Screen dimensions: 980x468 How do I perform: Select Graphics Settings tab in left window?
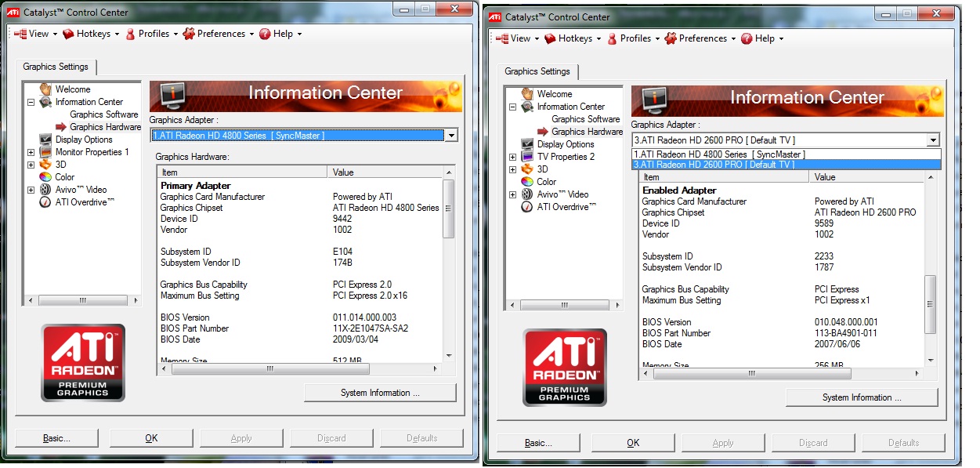click(56, 67)
